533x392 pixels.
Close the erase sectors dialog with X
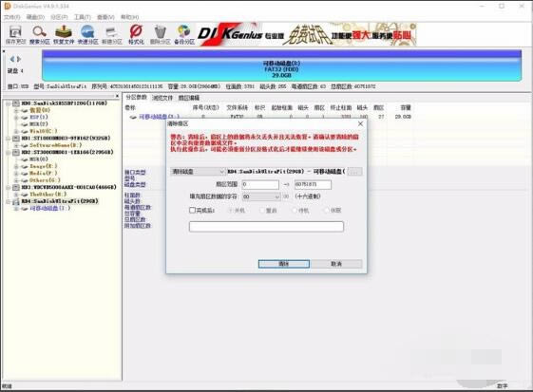coord(360,124)
